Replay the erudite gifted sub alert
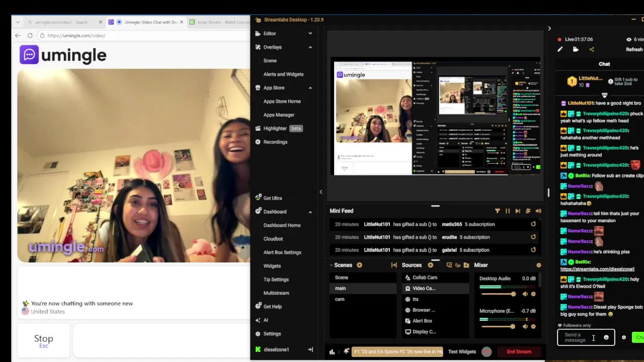Image resolution: width=644 pixels, height=362 pixels. click(x=533, y=237)
